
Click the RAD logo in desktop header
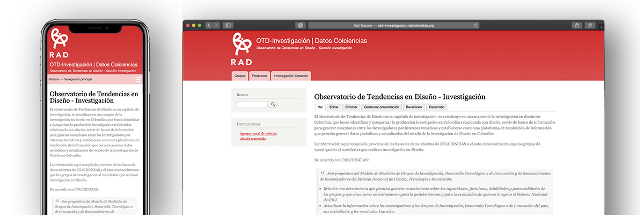(x=241, y=48)
